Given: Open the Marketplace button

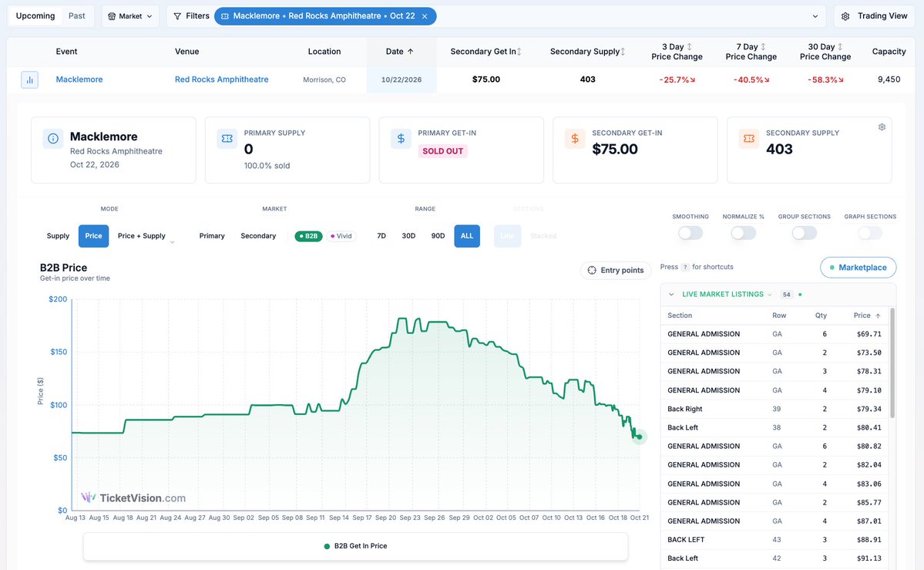Looking at the screenshot, I should 858,268.
